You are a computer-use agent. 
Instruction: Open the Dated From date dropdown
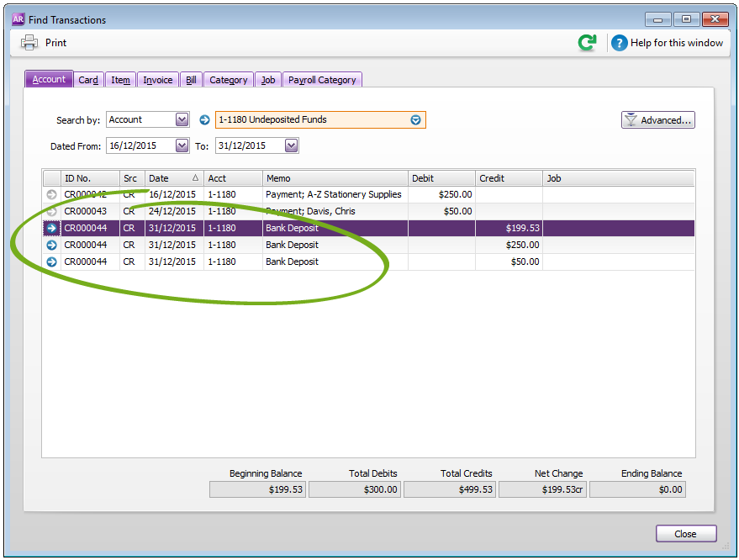[182, 145]
